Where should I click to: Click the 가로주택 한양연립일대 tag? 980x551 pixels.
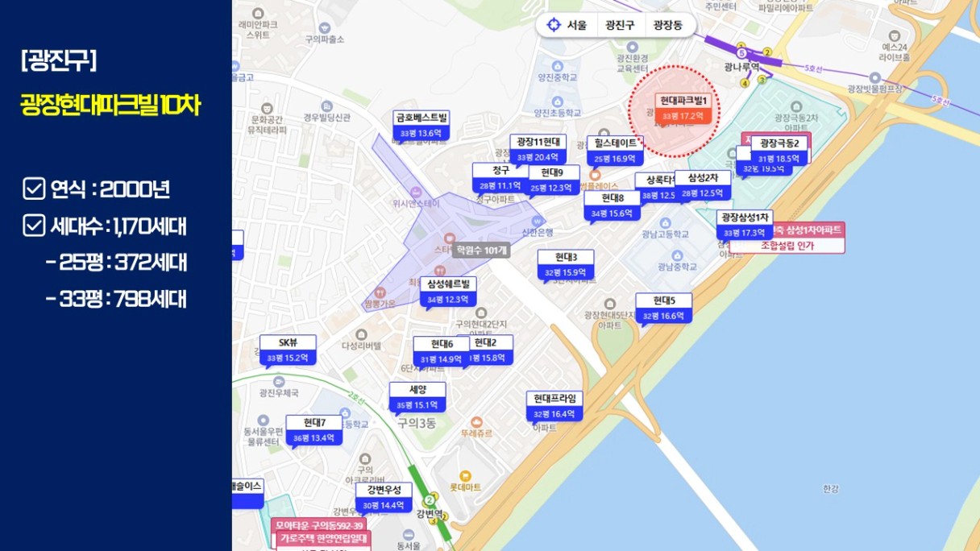pos(323,538)
